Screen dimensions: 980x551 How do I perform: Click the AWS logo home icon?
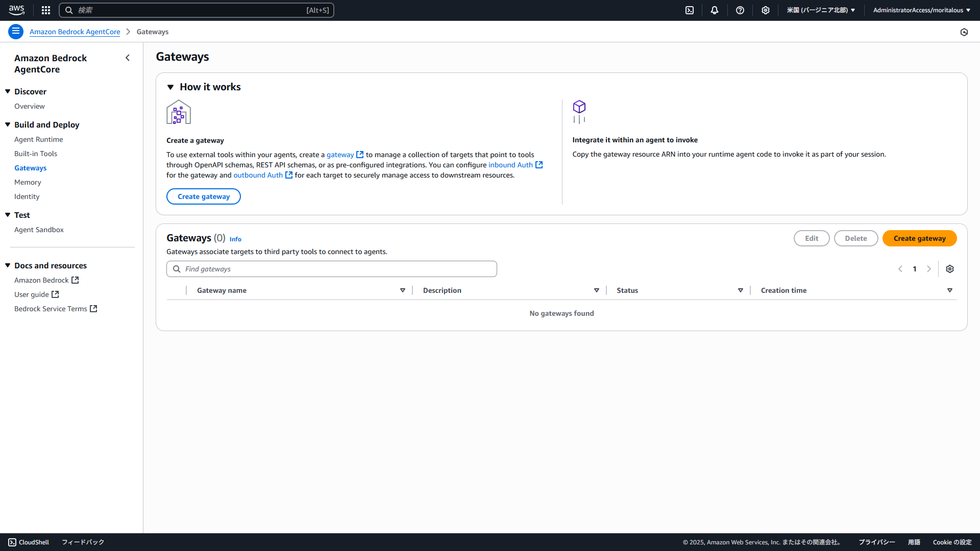[16, 10]
